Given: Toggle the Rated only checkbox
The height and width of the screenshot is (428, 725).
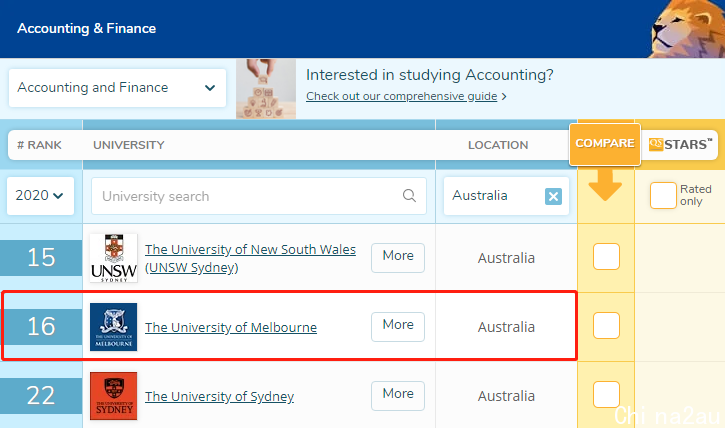Looking at the screenshot, I should [x=663, y=196].
